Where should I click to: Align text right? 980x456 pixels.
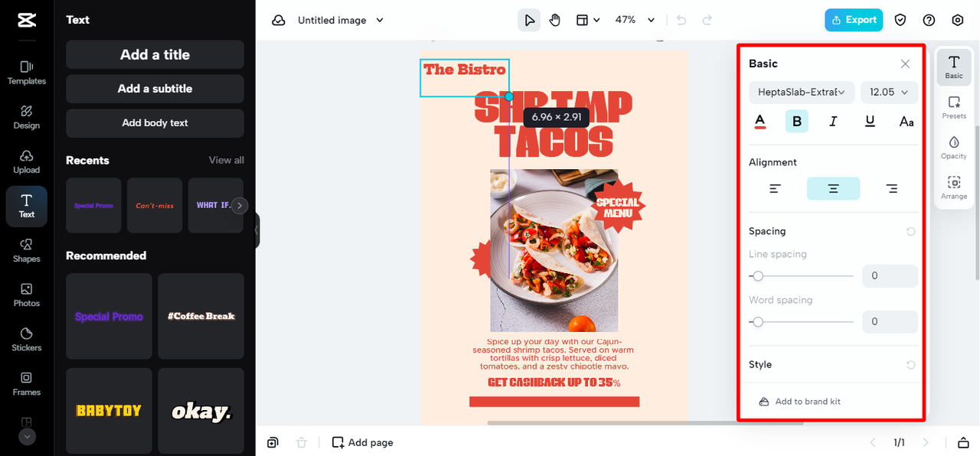tap(891, 188)
